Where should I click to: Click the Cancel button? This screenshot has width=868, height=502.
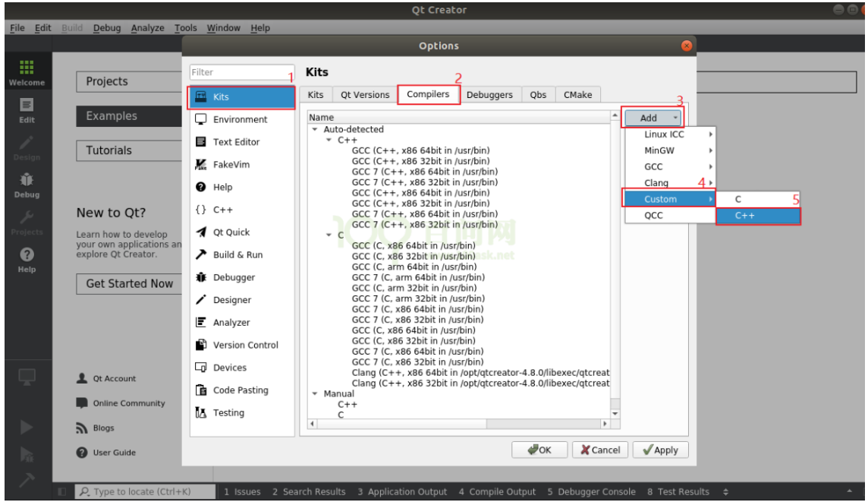[600, 450]
